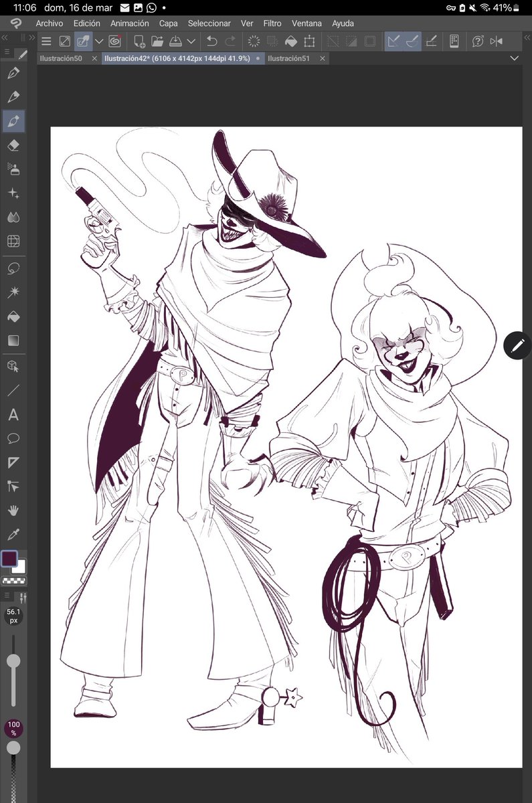This screenshot has height=803, width=532.
Task: Click the smartphone companion mode icon
Action: 454,41
